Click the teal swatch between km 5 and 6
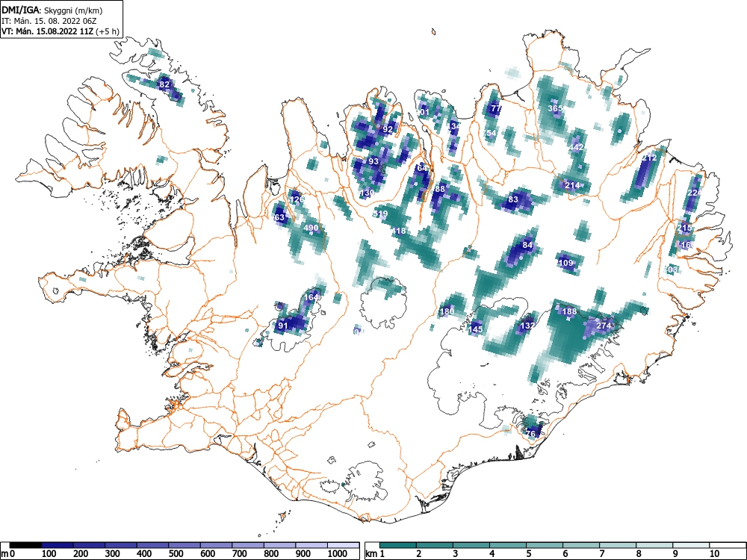Viewport: 747px width, 560px height. pyautogui.click(x=545, y=545)
